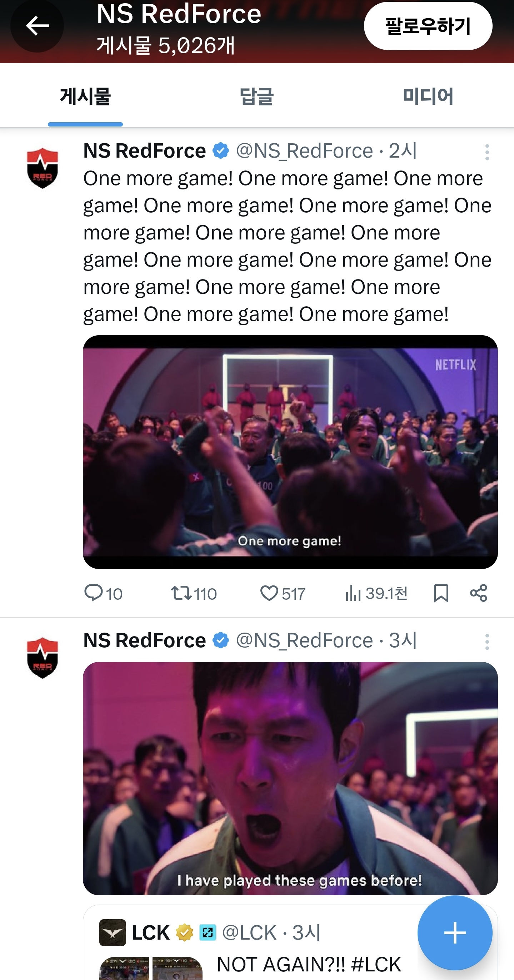Screen dimensions: 514x980
Task: Tap the back arrow icon
Action: click(37, 26)
